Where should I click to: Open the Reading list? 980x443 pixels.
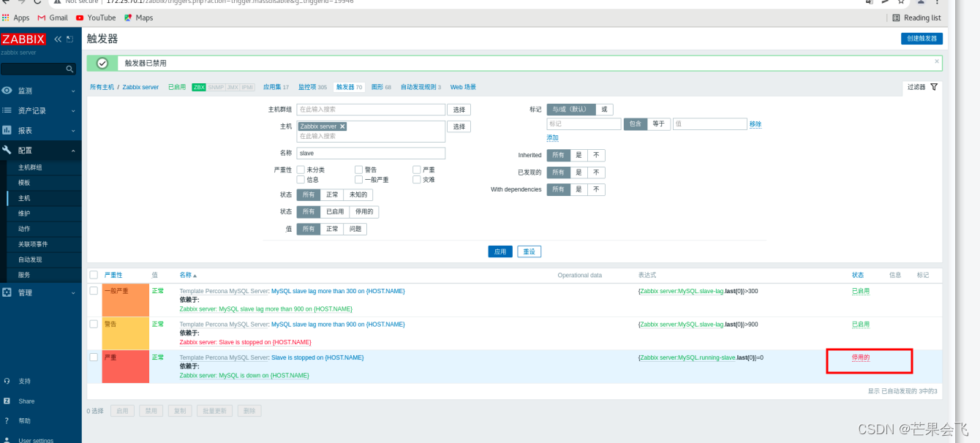[x=916, y=18]
